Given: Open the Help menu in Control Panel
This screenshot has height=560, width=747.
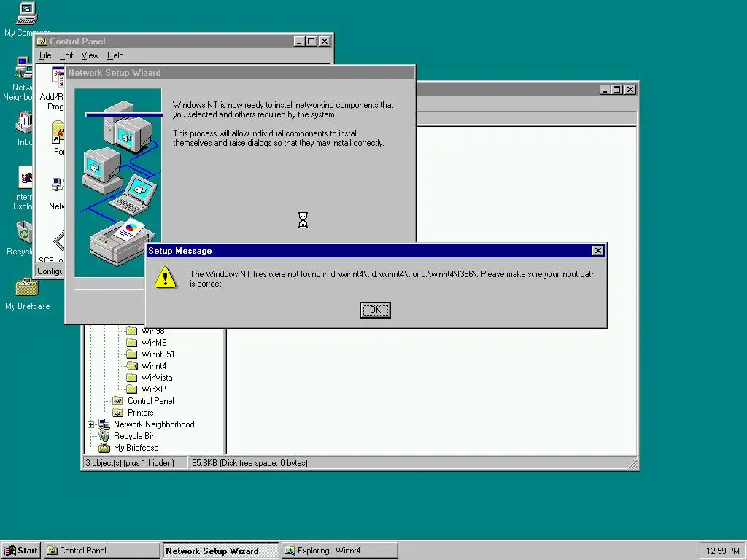Looking at the screenshot, I should 115,55.
